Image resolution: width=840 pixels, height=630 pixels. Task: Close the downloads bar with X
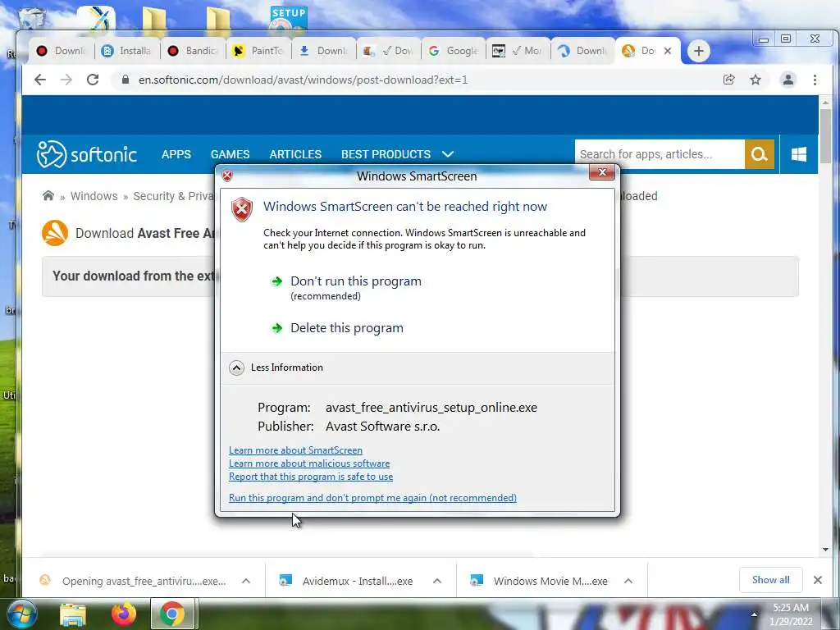(x=818, y=580)
